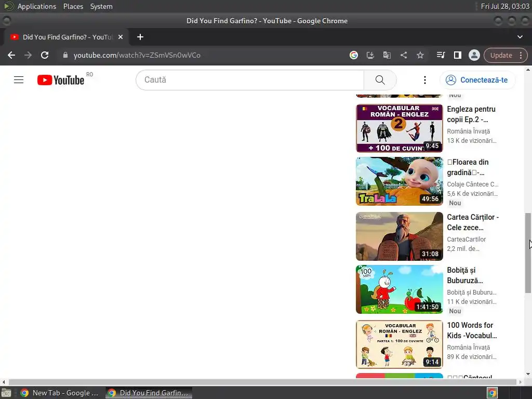Open YouTube settings three-dot menu
Image resolution: width=532 pixels, height=399 pixels.
point(425,80)
